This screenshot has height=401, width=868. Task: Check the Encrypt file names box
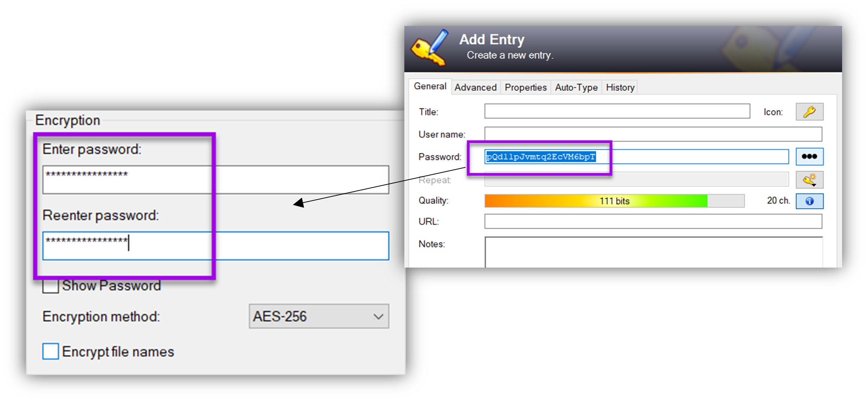50,351
